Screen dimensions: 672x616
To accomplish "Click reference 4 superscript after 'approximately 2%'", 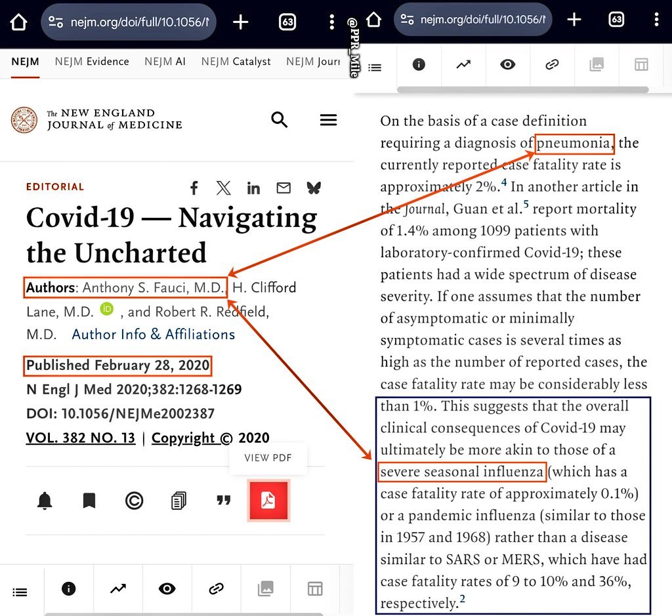I will point(504,182).
